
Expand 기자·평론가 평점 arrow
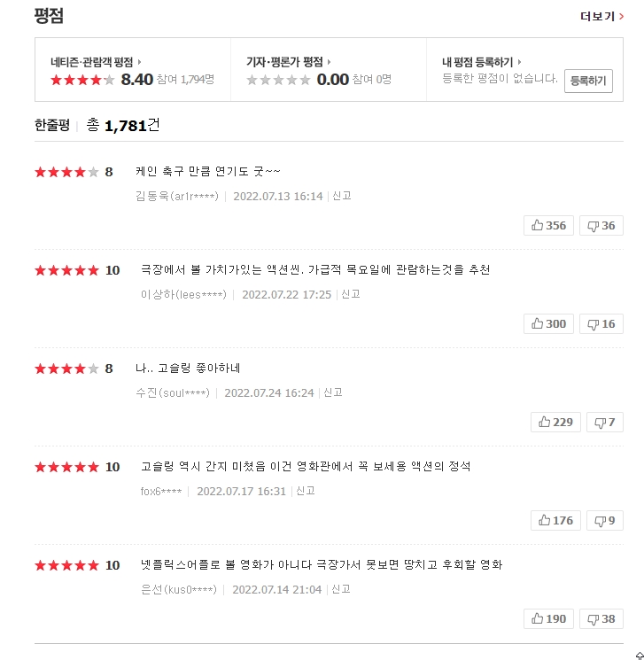330,62
